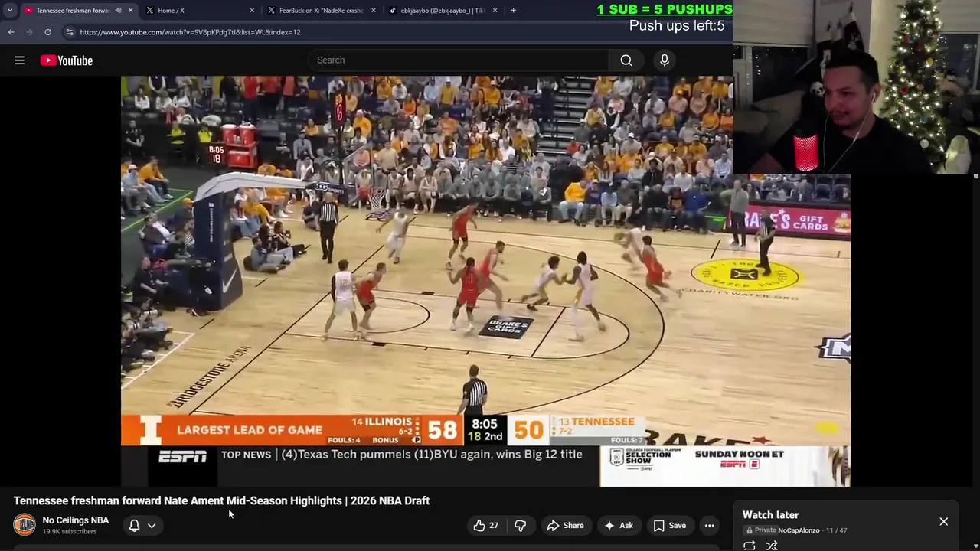Open the Ask AI button
Screen dimensions: 980x551
619,525
